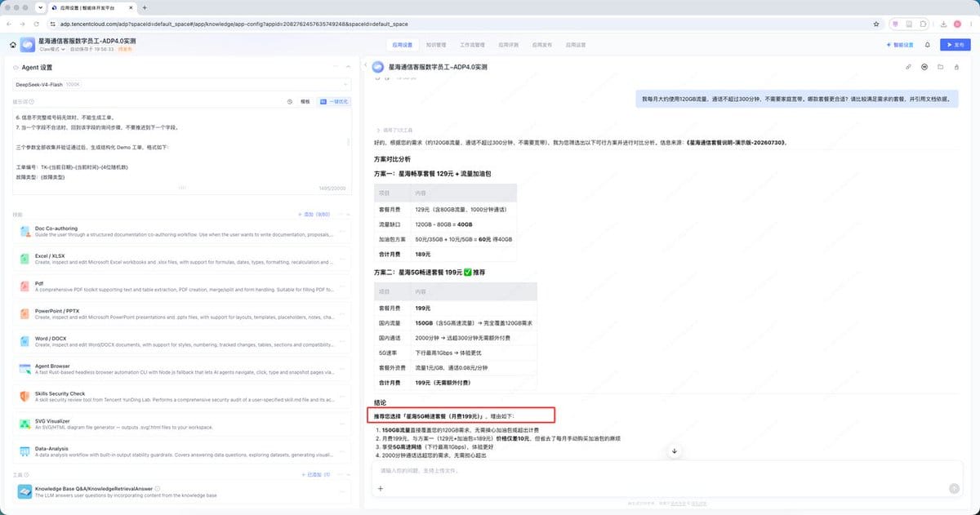This screenshot has height=515, width=980.
Task: Click the send button in the chat input
Action: coord(955,488)
